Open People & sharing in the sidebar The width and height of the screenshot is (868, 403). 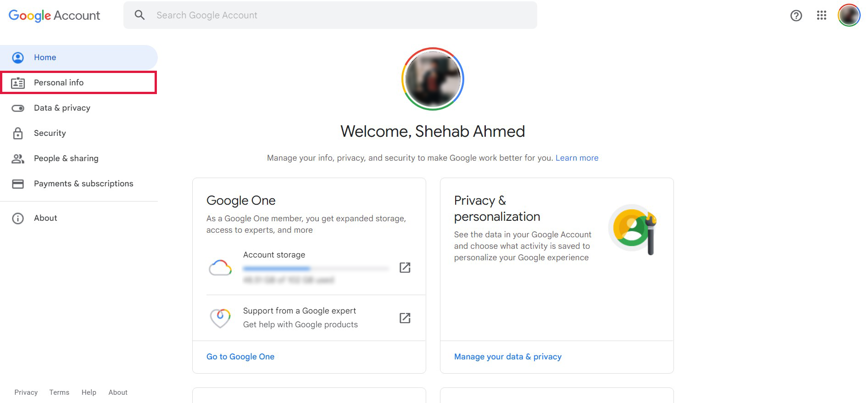coord(78,158)
